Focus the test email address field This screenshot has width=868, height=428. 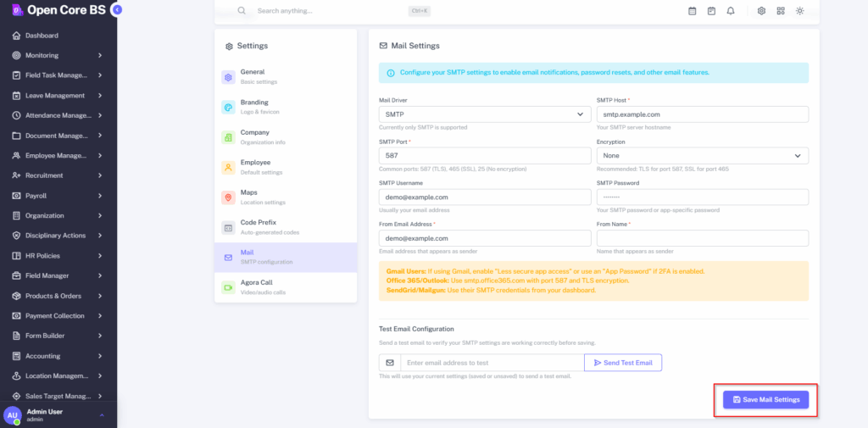(x=492, y=363)
